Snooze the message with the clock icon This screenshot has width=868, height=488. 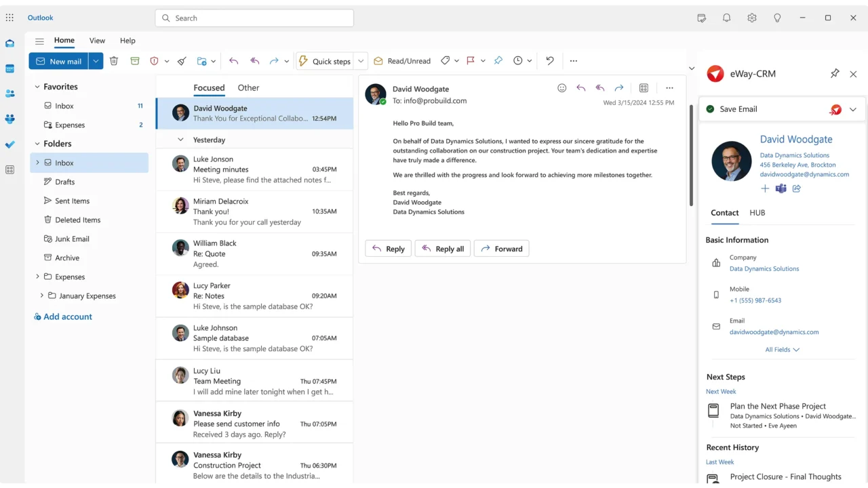pos(518,61)
